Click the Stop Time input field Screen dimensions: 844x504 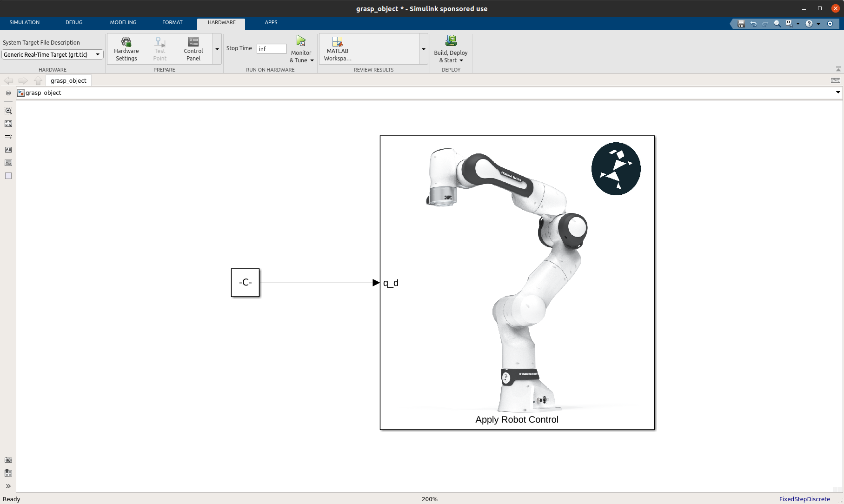271,49
